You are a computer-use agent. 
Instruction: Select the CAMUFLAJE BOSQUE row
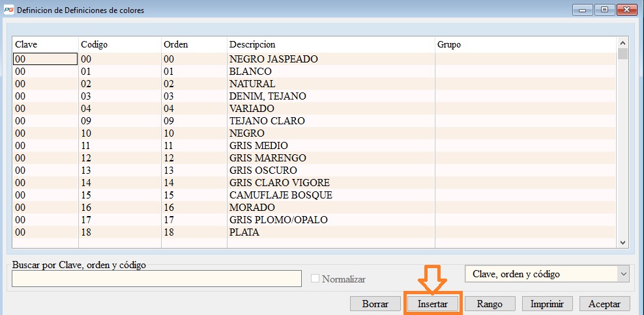[x=314, y=195]
